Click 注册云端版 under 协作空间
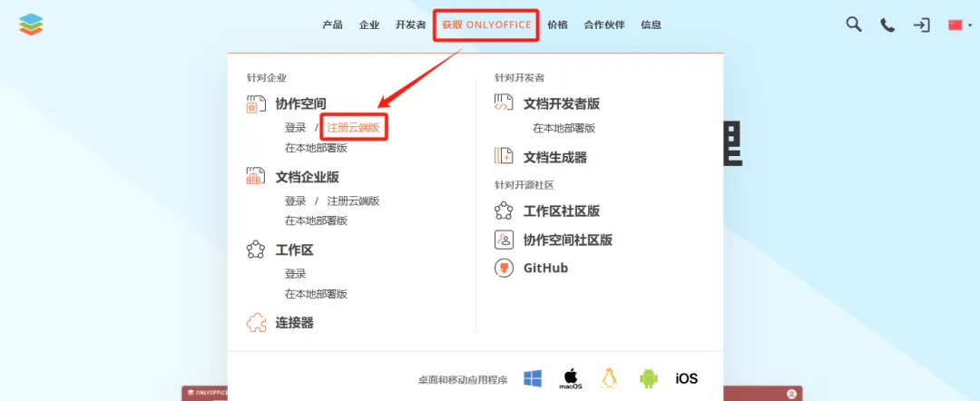 click(353, 127)
